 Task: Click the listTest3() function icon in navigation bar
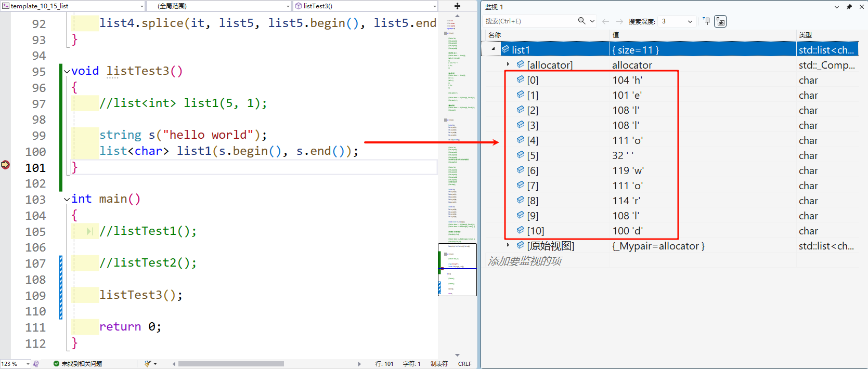tap(299, 6)
